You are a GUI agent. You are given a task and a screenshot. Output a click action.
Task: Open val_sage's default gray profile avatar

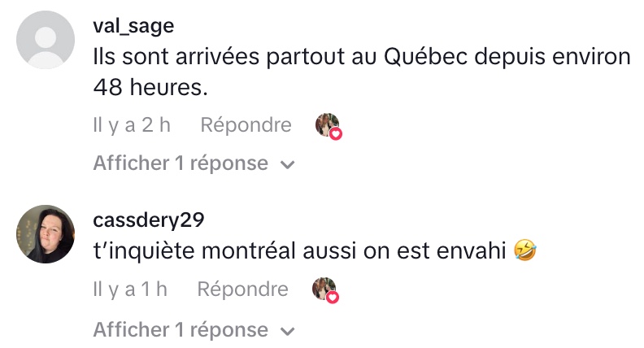pos(46,41)
